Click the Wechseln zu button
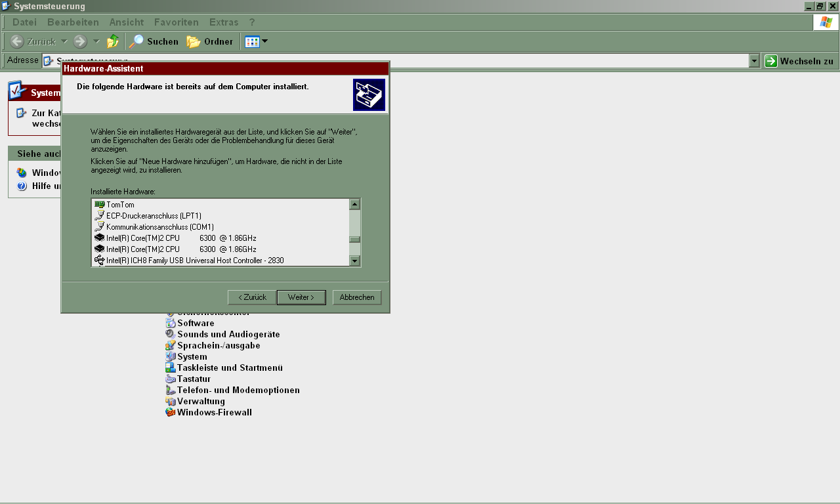 800,60
